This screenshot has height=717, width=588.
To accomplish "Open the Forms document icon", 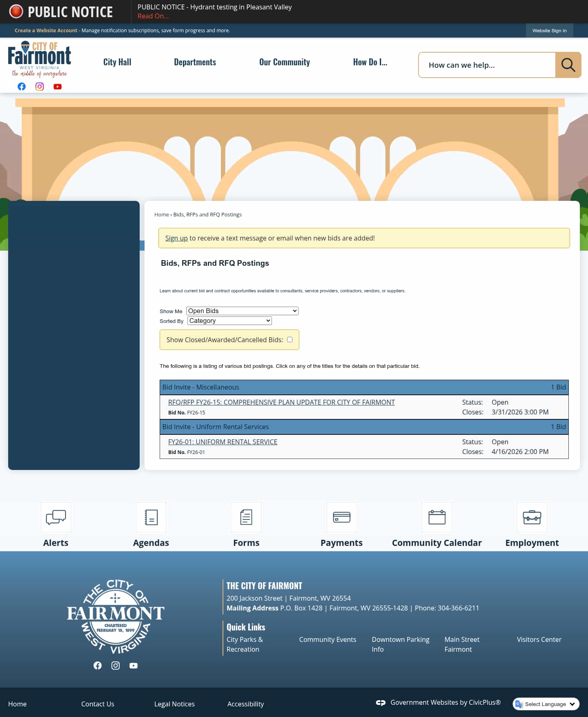I will pyautogui.click(x=246, y=517).
